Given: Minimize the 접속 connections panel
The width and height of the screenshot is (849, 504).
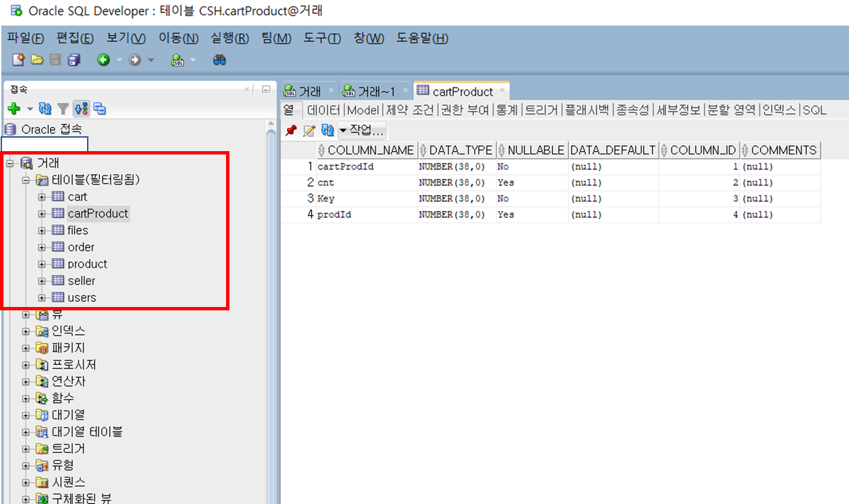Looking at the screenshot, I should click(266, 89).
